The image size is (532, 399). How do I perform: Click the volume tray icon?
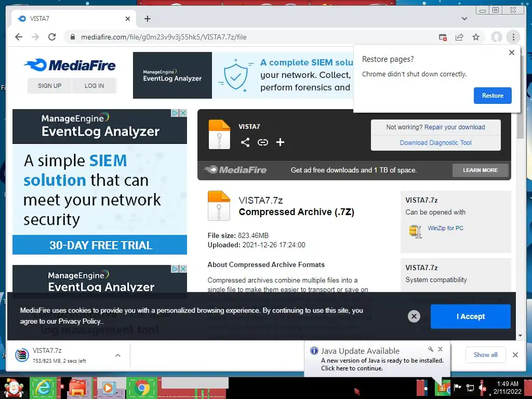[483, 388]
